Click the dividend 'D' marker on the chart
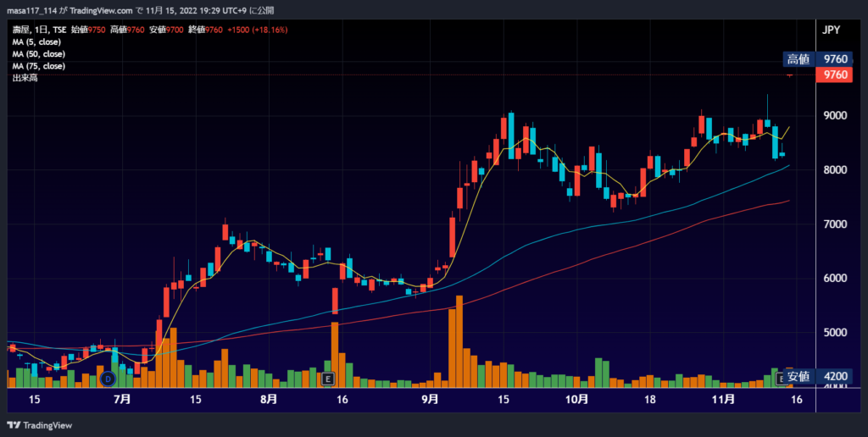 (x=108, y=379)
